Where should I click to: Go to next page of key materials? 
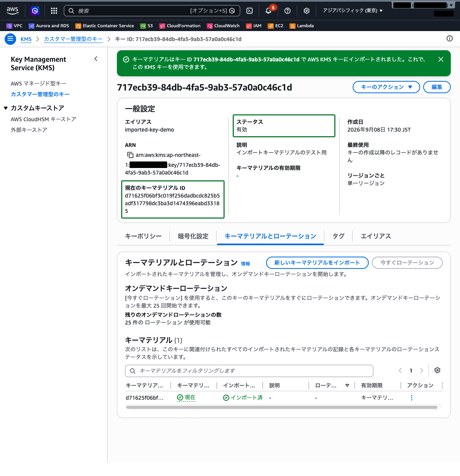coord(422,371)
